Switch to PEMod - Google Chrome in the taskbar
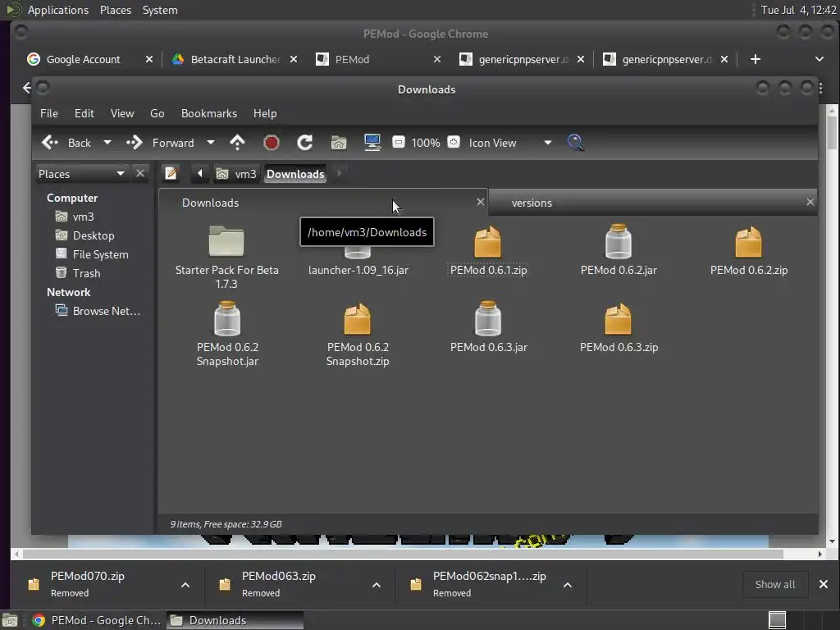Screen dimensions: 840x630 point(97,620)
